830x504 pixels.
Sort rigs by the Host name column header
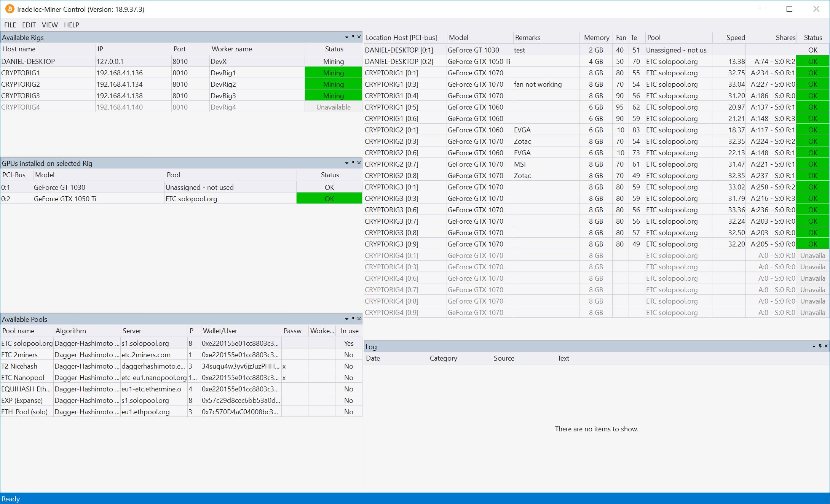click(20, 49)
